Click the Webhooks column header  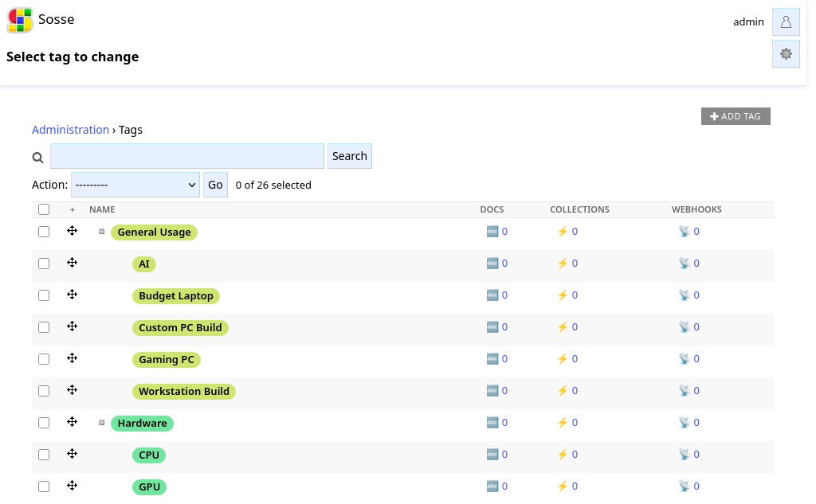pyautogui.click(x=696, y=209)
